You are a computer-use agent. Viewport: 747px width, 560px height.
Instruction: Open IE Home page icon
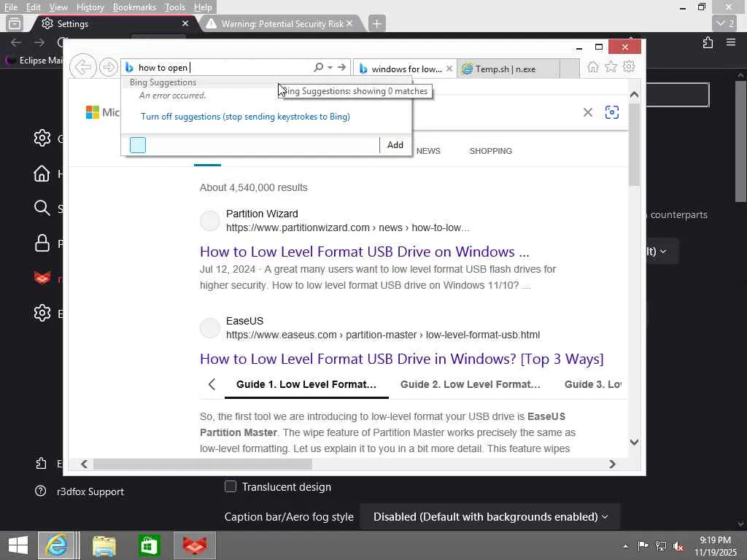592,66
